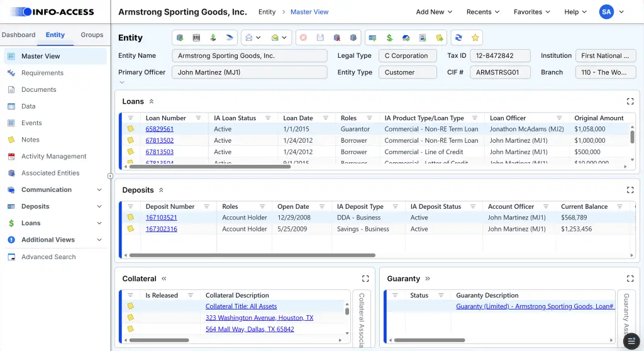This screenshot has height=351, width=644.
Task: Expand entity details chevron under Primary Officer
Action: coord(121,82)
